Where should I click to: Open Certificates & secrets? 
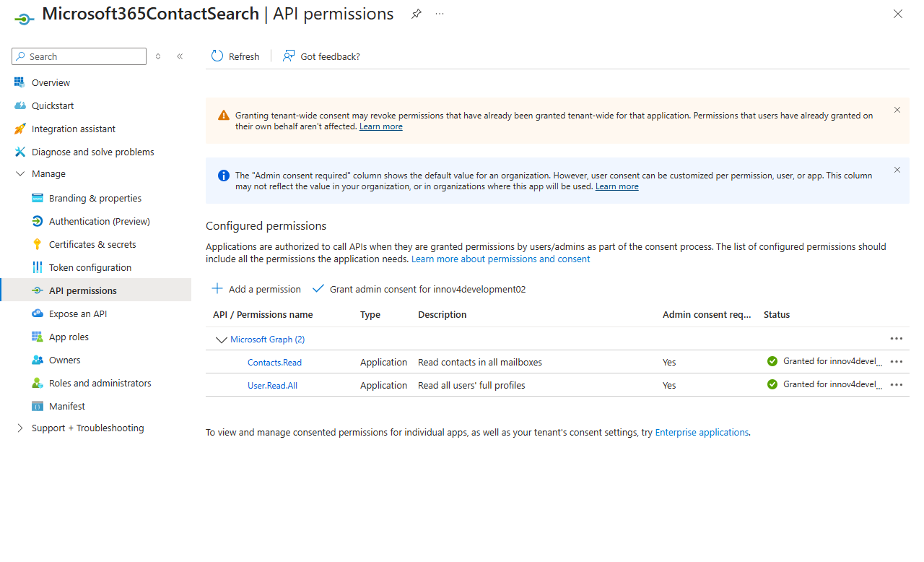pos(92,244)
